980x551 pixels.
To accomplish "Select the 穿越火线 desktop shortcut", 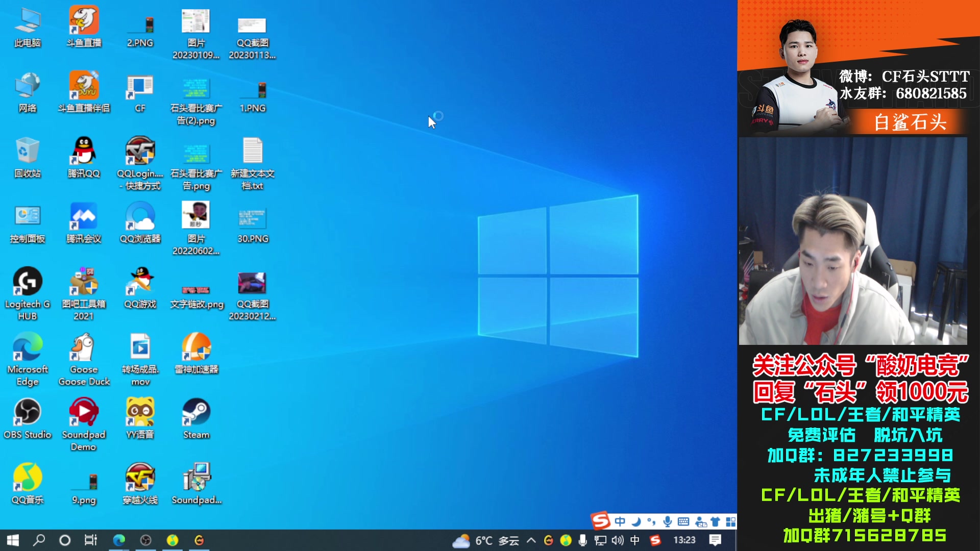I will (x=140, y=485).
